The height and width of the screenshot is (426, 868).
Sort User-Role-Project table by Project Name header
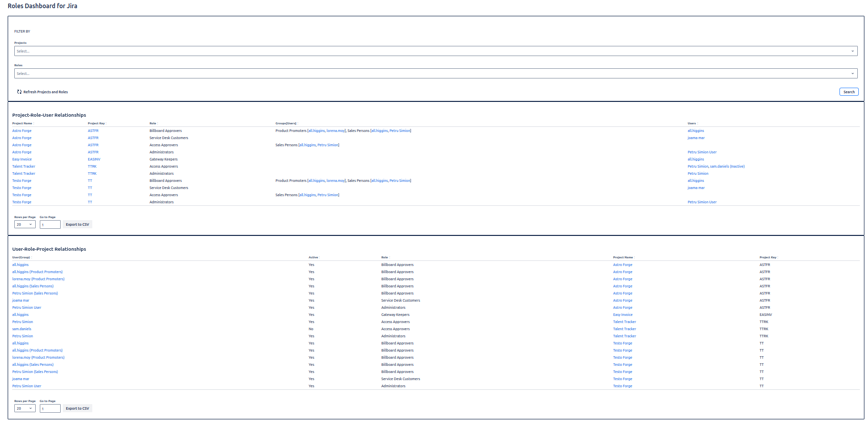(x=623, y=257)
